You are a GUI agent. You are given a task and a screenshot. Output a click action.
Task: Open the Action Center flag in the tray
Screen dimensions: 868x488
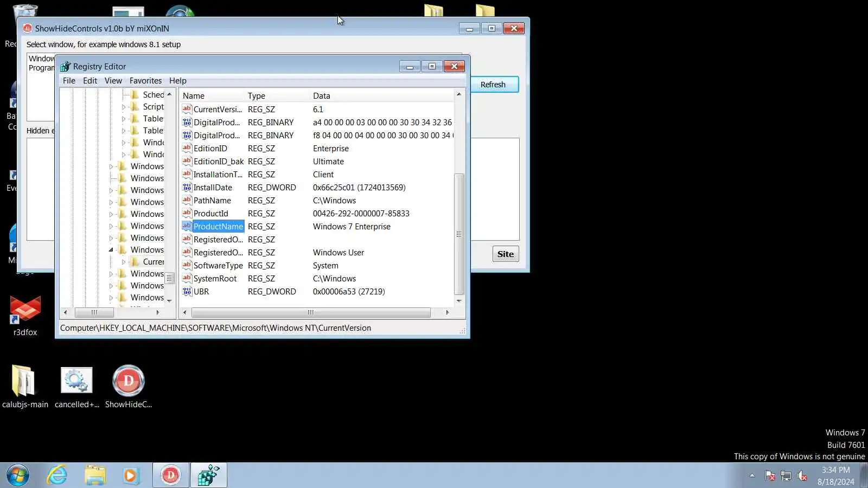point(770,476)
